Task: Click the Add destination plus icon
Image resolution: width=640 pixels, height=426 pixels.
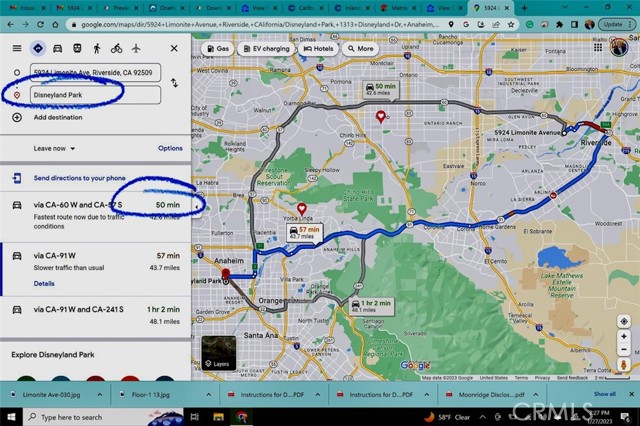Action: tap(17, 117)
